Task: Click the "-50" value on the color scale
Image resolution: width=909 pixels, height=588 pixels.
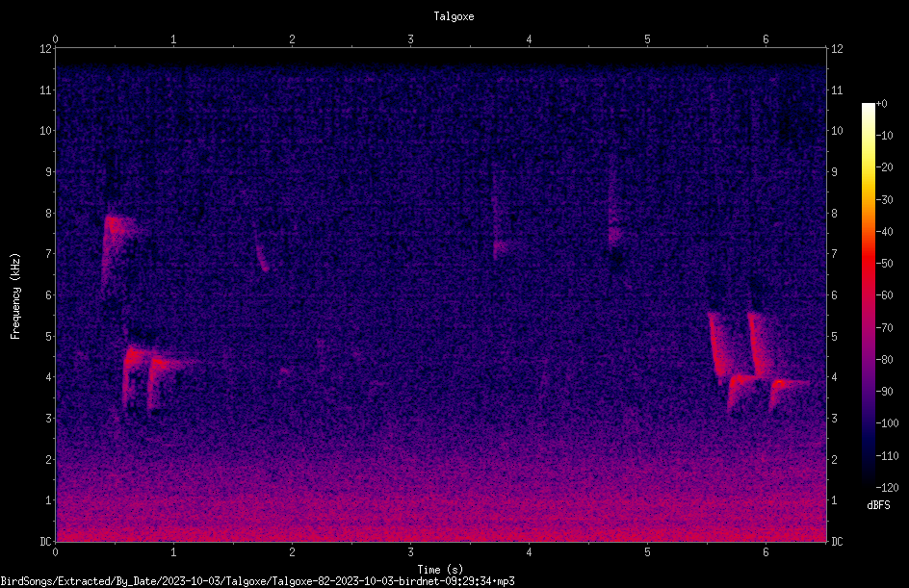Action: (x=884, y=264)
